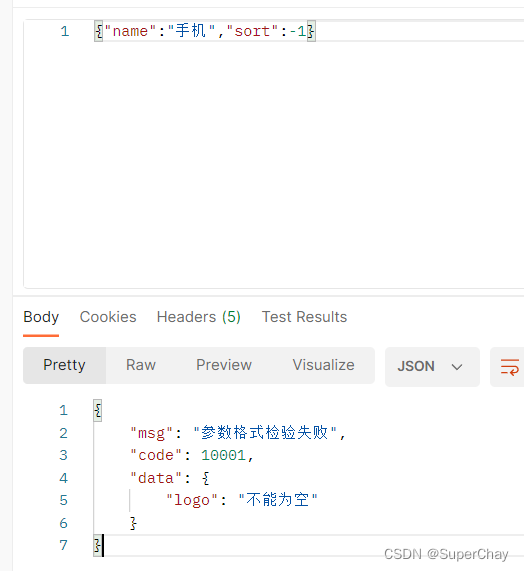Click the "data" key in response
524x571 pixels.
coord(156,478)
